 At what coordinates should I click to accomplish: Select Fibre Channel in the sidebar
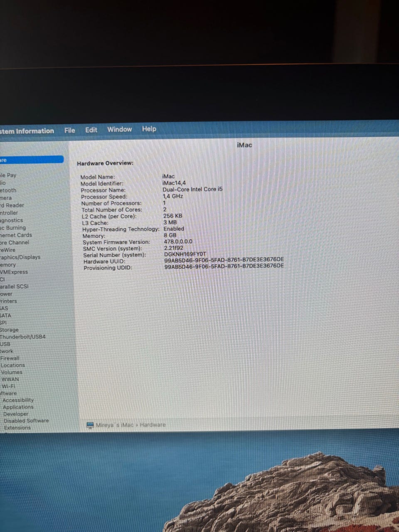click(15, 242)
